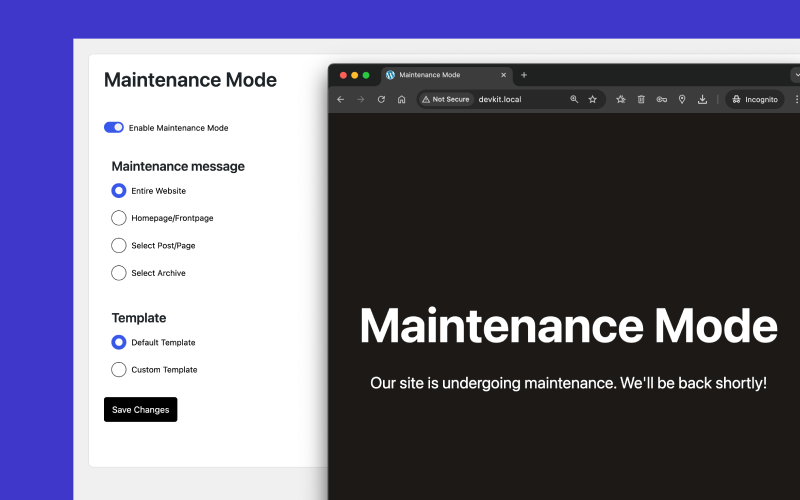
Task: Choose the Select Post/Page option
Action: tap(119, 245)
